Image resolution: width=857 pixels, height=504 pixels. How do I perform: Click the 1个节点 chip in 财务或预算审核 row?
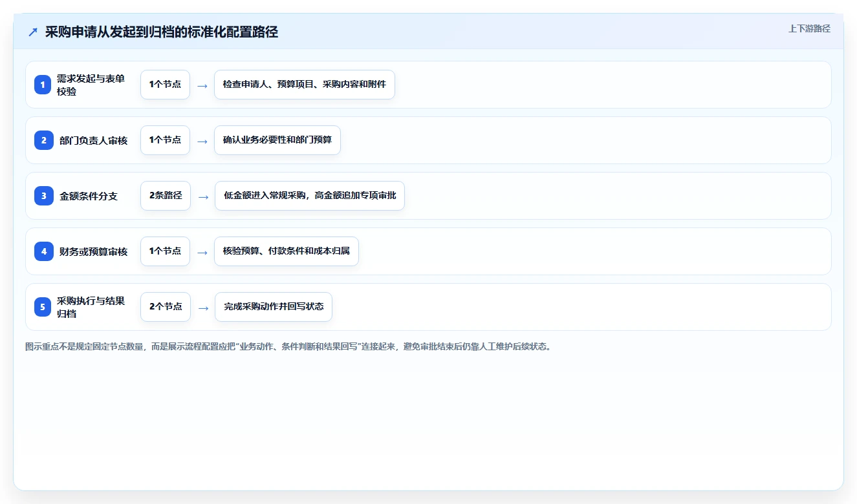[165, 251]
